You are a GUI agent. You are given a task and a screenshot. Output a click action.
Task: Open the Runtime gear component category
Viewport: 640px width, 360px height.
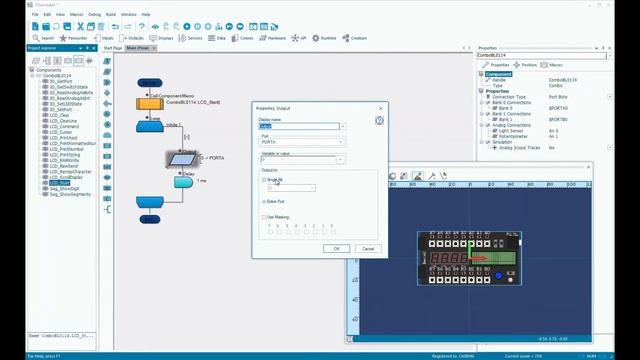(x=324, y=38)
